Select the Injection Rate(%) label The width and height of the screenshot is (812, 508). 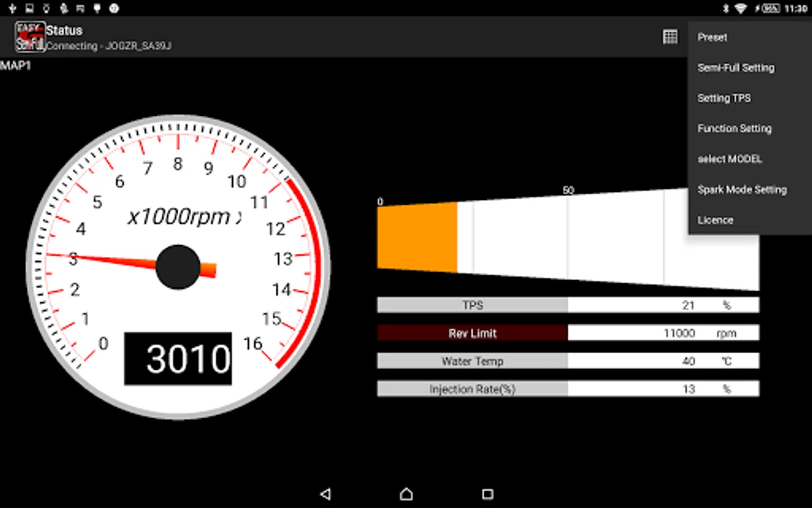tap(473, 389)
